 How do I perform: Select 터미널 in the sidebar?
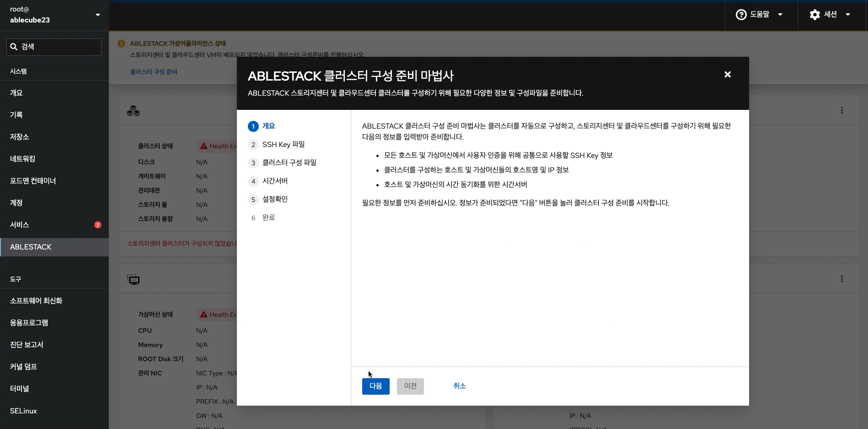pyautogui.click(x=19, y=389)
